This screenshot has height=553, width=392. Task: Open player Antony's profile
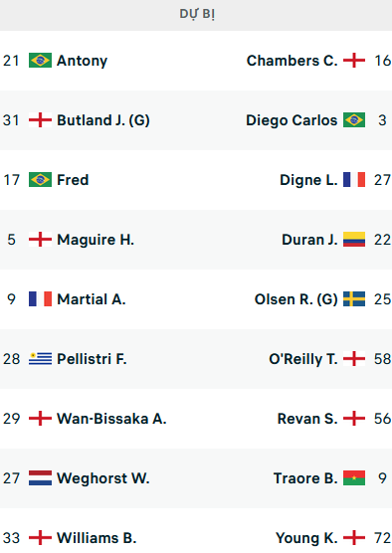click(x=82, y=61)
